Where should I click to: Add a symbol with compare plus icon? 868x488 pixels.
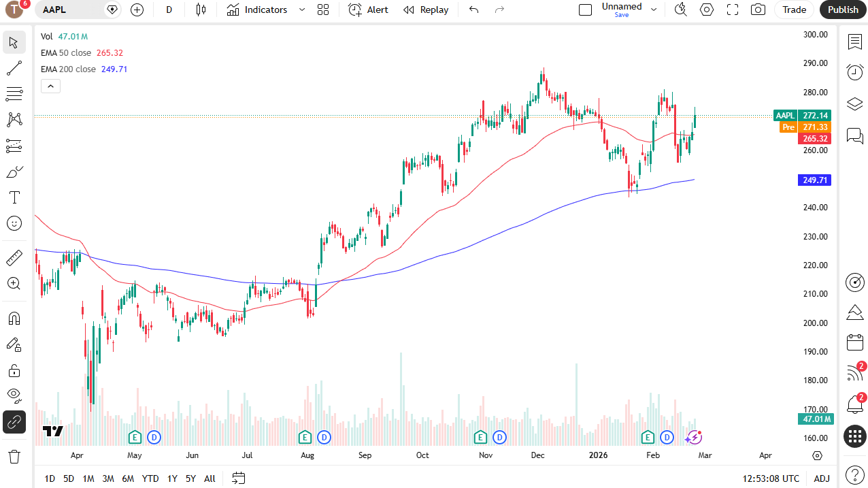tap(137, 10)
